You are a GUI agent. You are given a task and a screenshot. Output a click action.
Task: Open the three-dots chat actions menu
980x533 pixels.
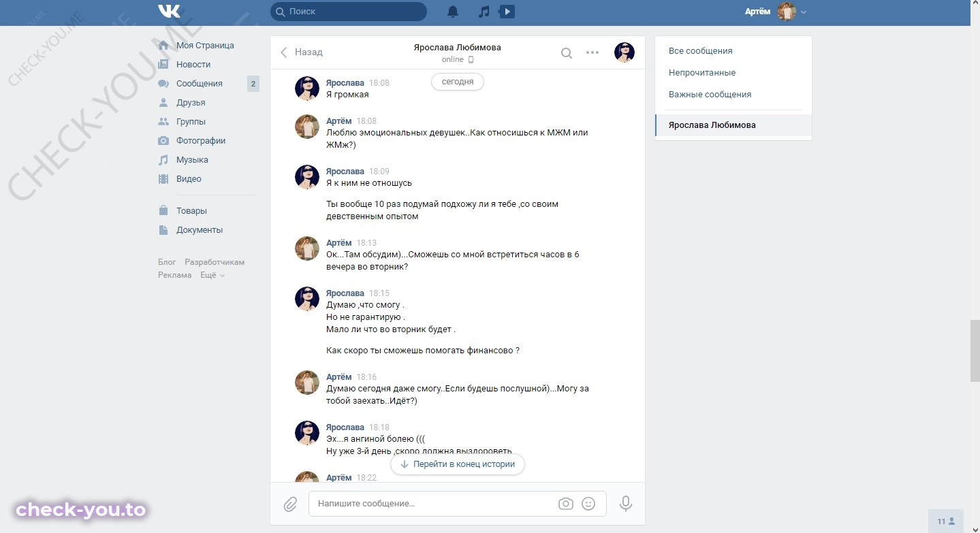click(592, 52)
